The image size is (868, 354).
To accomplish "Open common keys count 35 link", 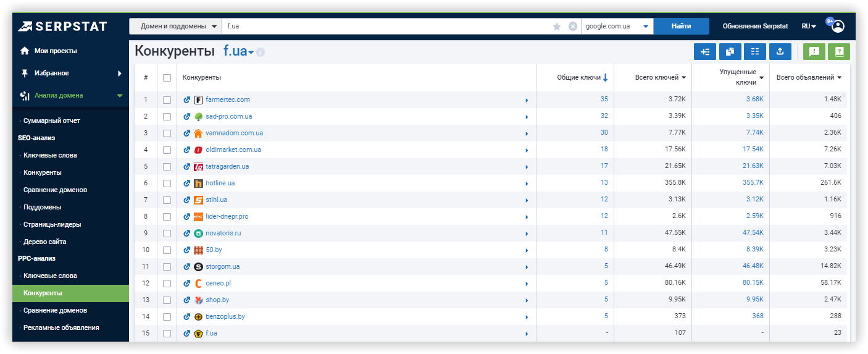I will [604, 99].
